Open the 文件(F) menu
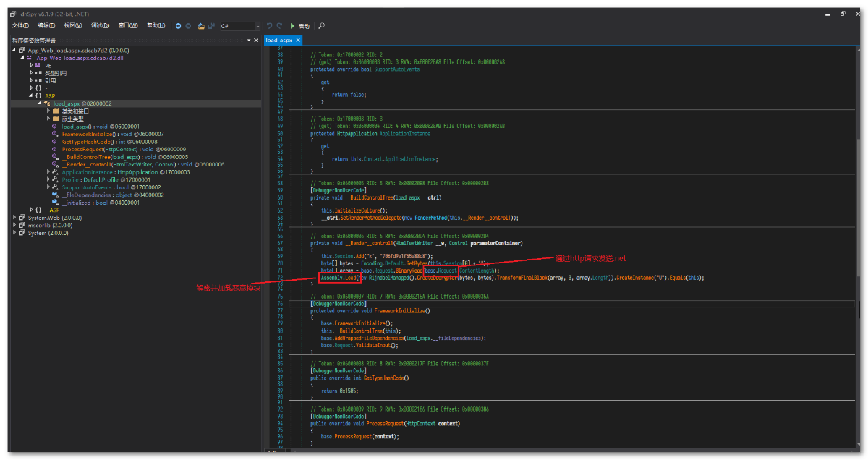The width and height of the screenshot is (868, 460). (20, 26)
